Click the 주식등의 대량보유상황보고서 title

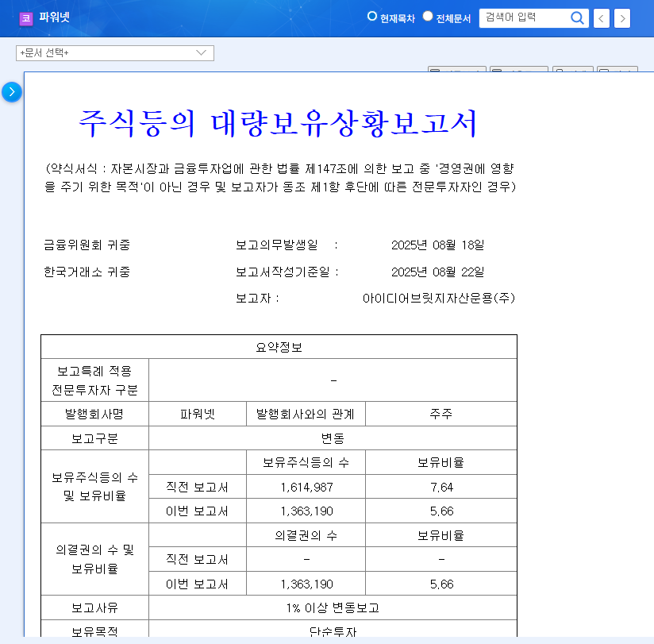coord(277,124)
